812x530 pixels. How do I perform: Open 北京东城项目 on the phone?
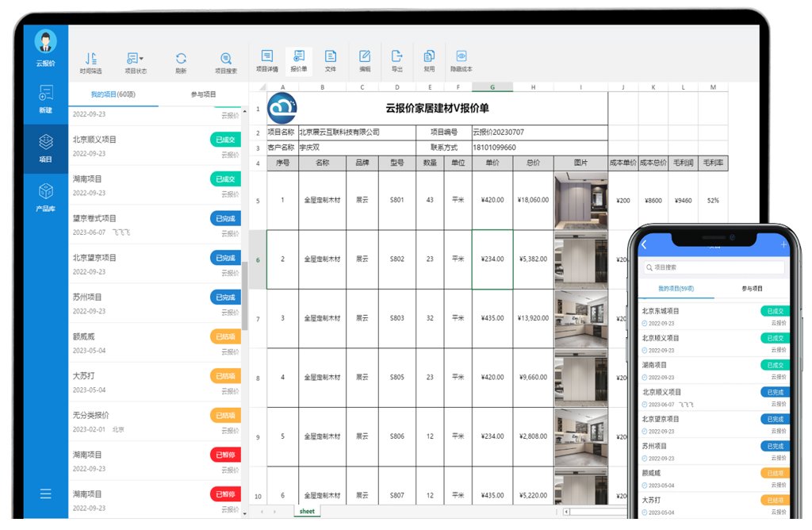[x=714, y=317]
